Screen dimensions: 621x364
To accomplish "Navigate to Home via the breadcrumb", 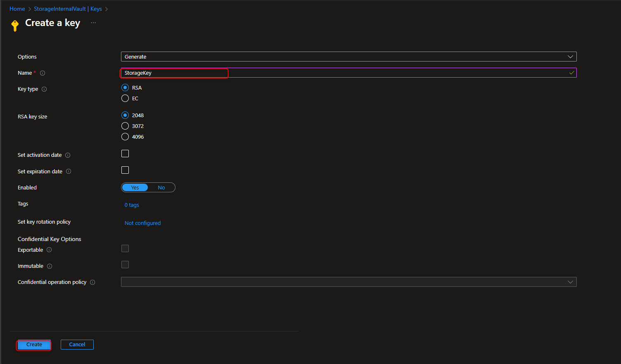I will tap(17, 9).
